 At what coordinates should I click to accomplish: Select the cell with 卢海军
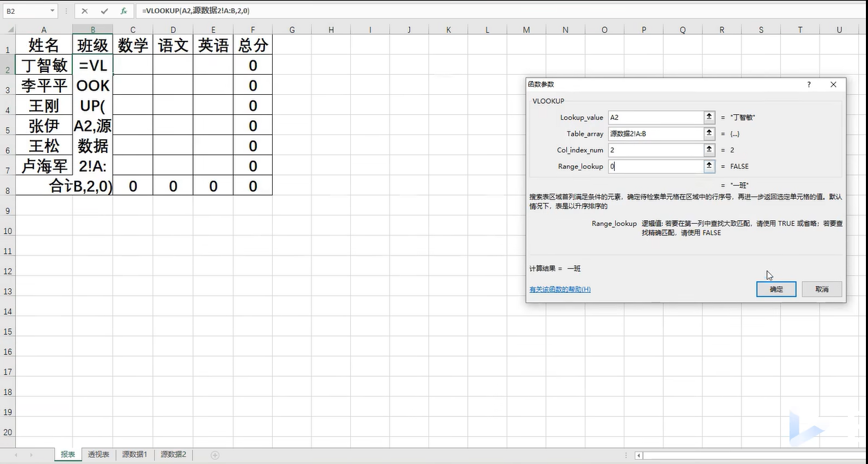44,166
